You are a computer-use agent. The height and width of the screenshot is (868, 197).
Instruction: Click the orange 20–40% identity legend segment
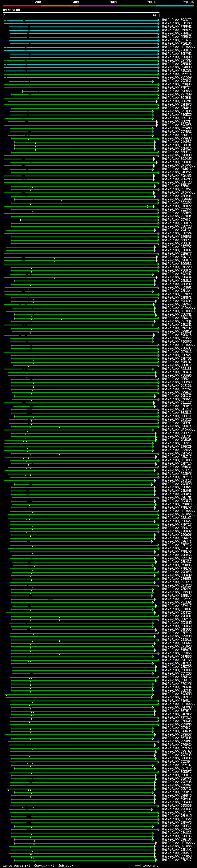coord(60,6)
